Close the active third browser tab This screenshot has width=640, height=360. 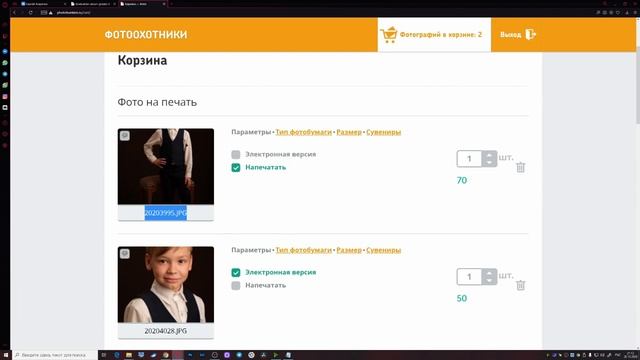click(164, 4)
